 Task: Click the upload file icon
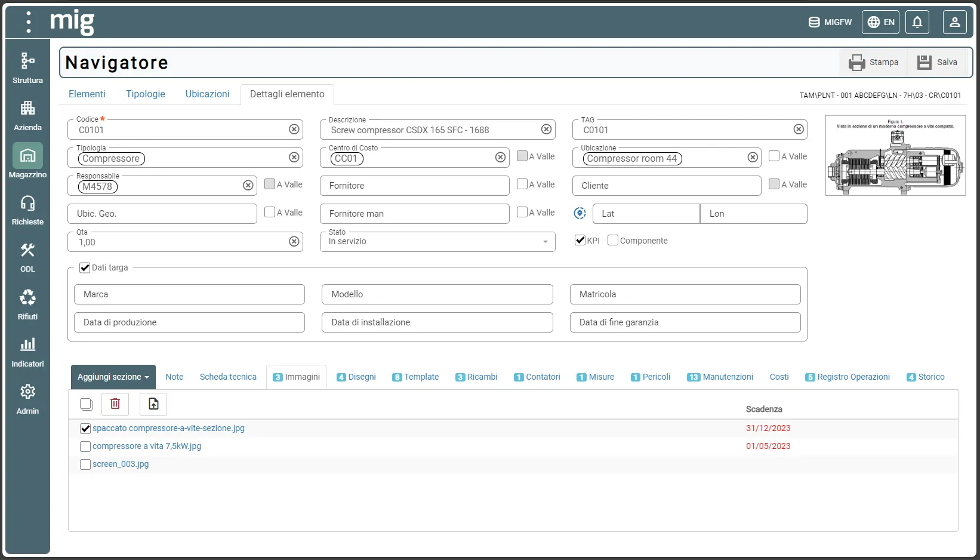[153, 404]
